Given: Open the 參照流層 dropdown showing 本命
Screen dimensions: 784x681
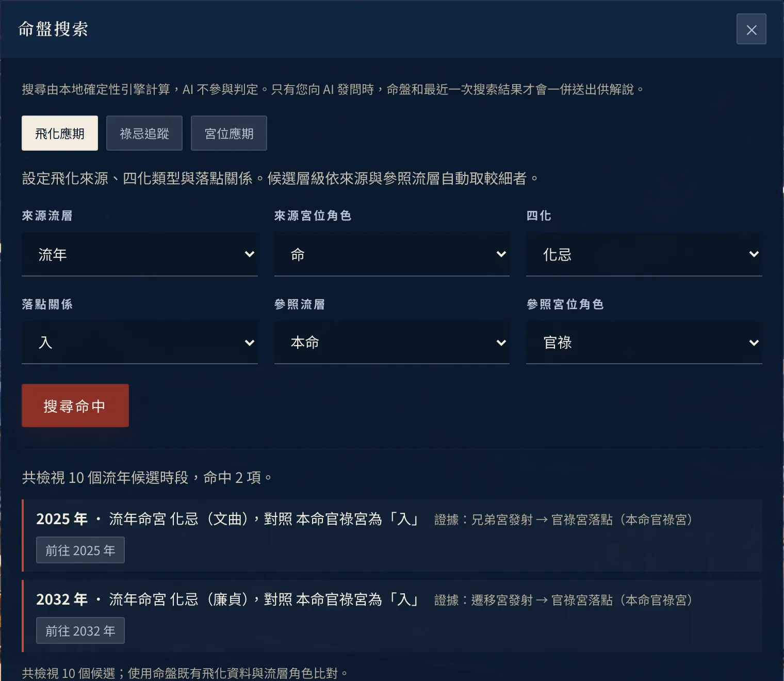Looking at the screenshot, I should click(392, 343).
